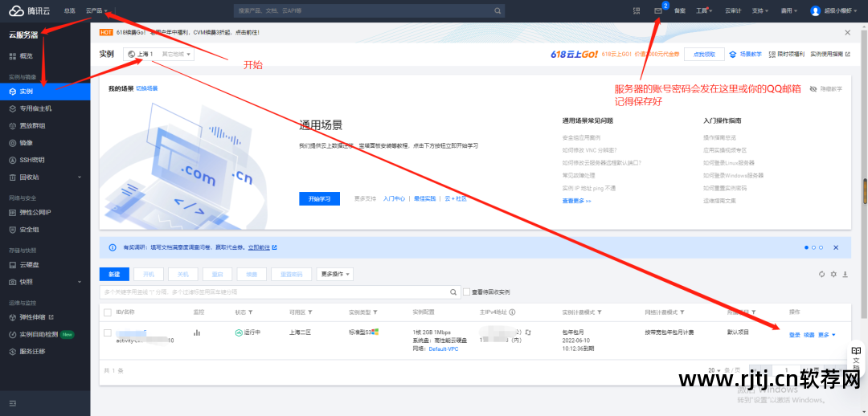Click the 新建 create button
The height and width of the screenshot is (416, 868).
tap(114, 275)
